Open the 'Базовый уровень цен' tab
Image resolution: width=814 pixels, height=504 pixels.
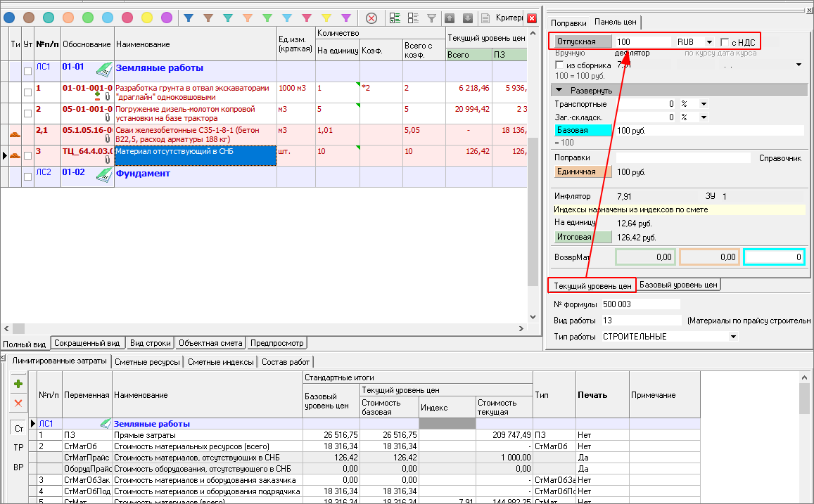pos(678,285)
